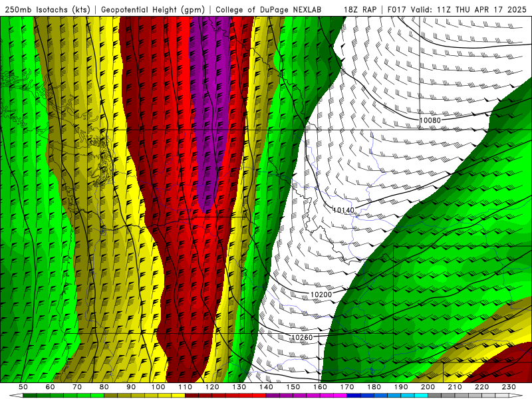Click the 180 value on the color scale

pyautogui.click(x=374, y=387)
